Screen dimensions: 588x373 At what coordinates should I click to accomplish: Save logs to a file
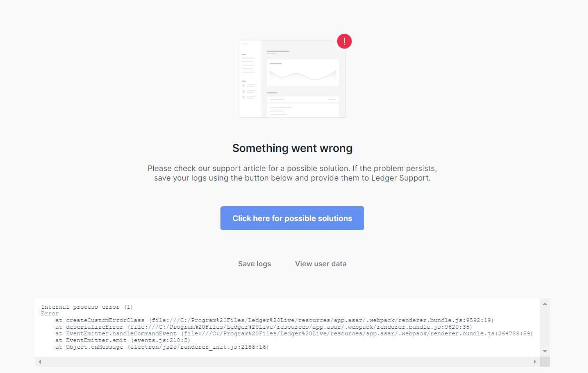tap(254, 264)
